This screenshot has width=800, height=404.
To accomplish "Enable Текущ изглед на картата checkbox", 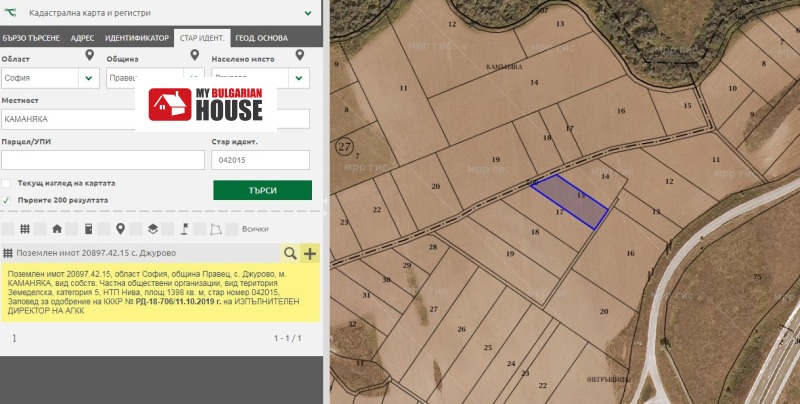I will (7, 184).
